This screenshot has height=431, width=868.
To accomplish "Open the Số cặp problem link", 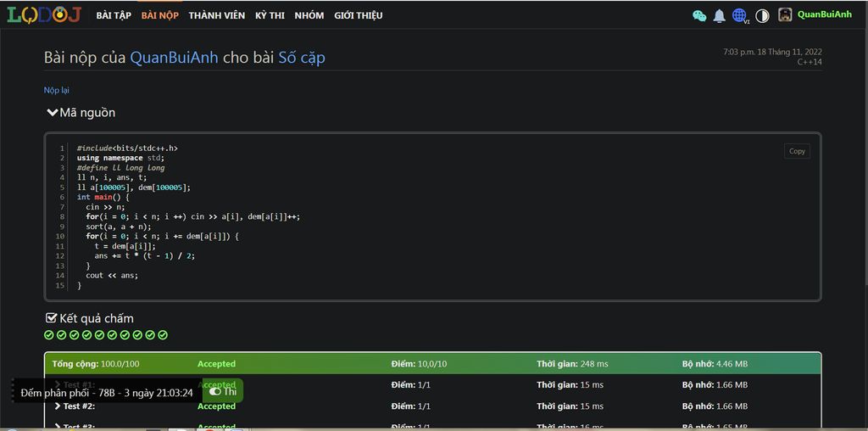I will (x=302, y=58).
